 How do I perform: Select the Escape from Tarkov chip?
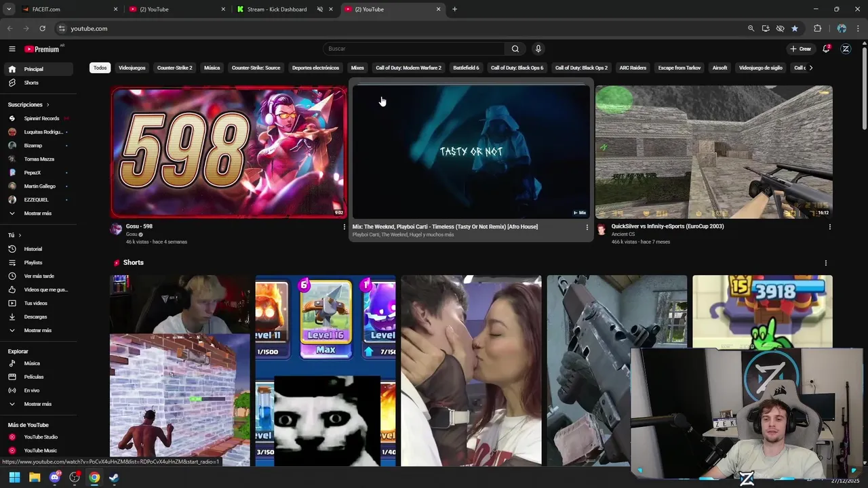[679, 68]
